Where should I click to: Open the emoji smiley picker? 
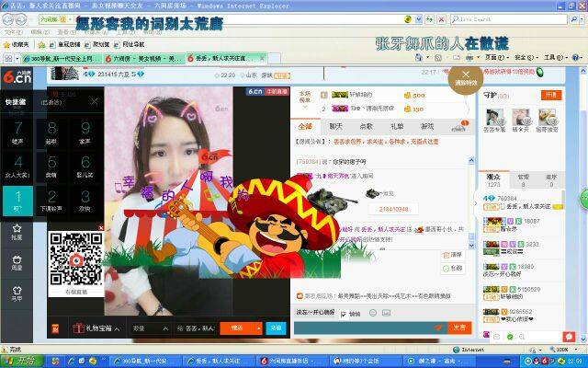(373, 313)
